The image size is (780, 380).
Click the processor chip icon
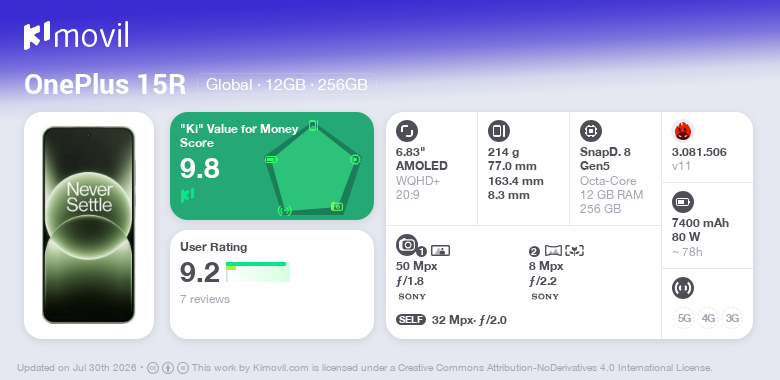[x=590, y=131]
